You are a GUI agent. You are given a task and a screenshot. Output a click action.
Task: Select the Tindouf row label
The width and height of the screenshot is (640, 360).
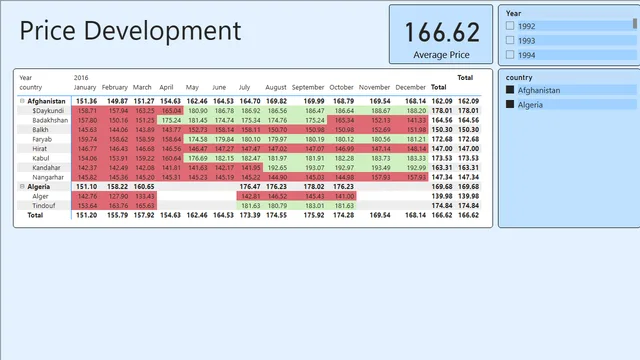click(44, 206)
